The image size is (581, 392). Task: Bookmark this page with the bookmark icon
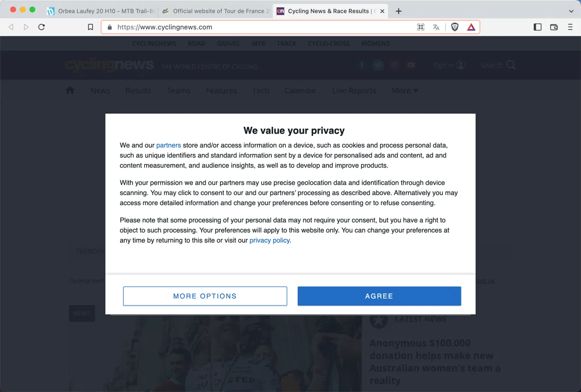pos(90,27)
